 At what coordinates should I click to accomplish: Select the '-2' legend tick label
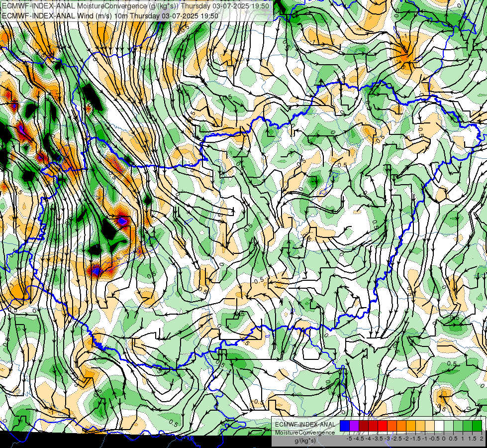406,439
